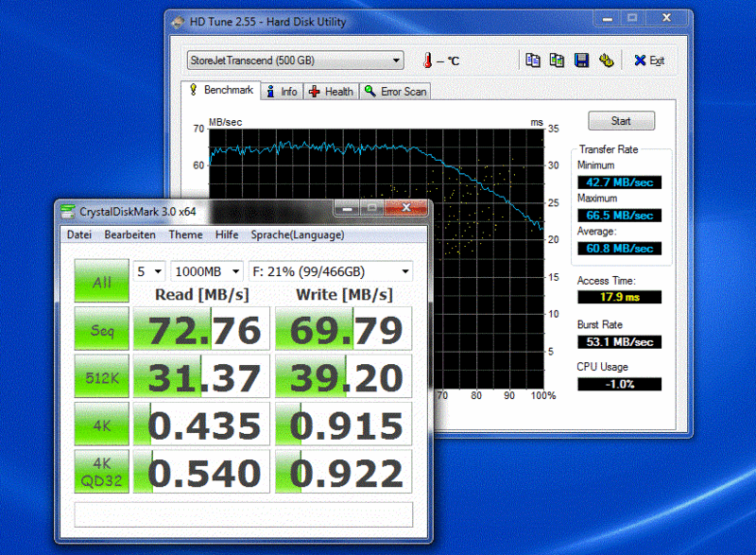Click the Access Time value 17.9 ms
The width and height of the screenshot is (756, 555).
click(620, 297)
